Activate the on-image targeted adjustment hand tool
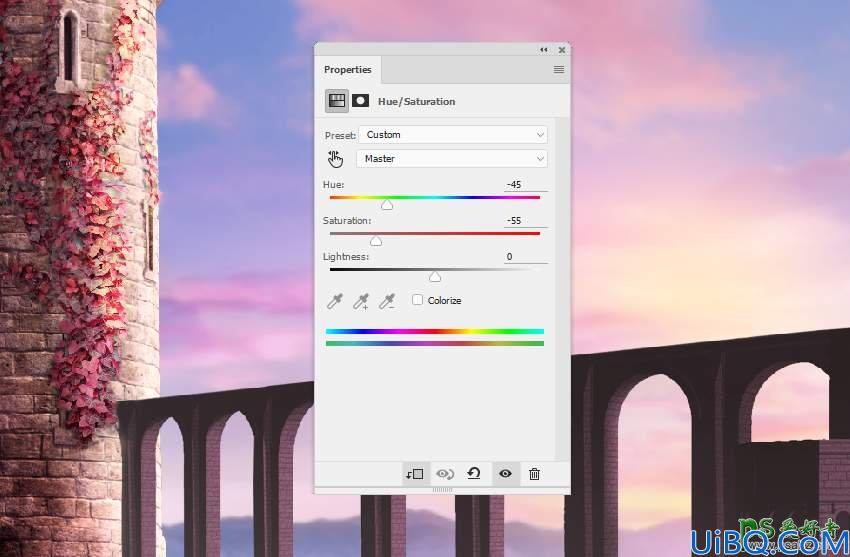This screenshot has height=557, width=850. click(336, 159)
